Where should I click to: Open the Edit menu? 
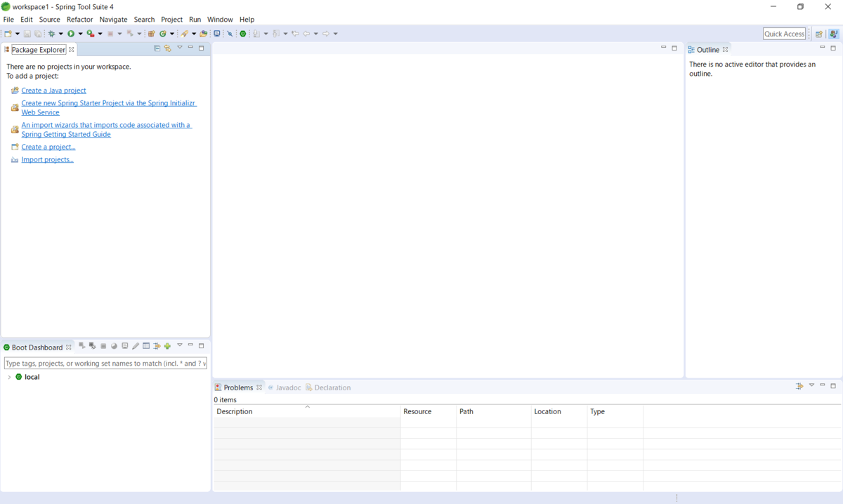pyautogui.click(x=27, y=20)
